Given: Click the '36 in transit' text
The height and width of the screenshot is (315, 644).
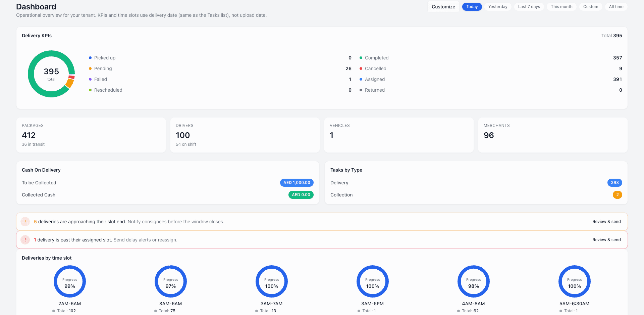Looking at the screenshot, I should [x=33, y=144].
